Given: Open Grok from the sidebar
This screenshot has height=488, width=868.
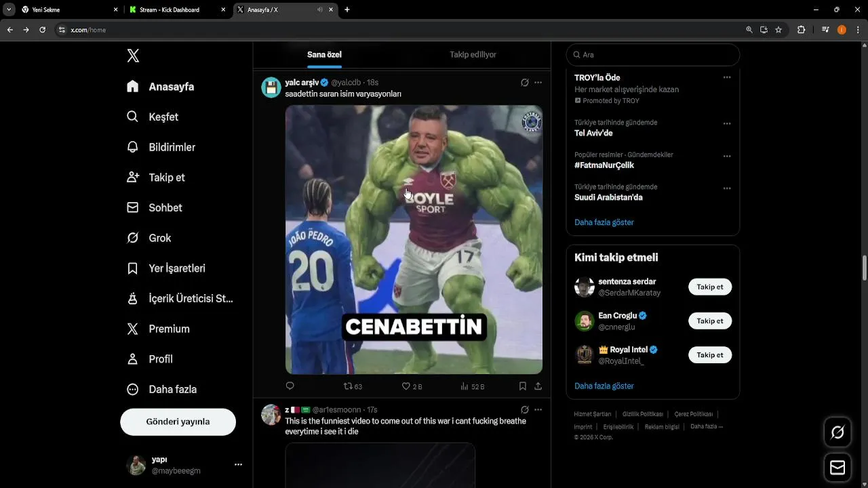Looking at the screenshot, I should click(x=149, y=238).
